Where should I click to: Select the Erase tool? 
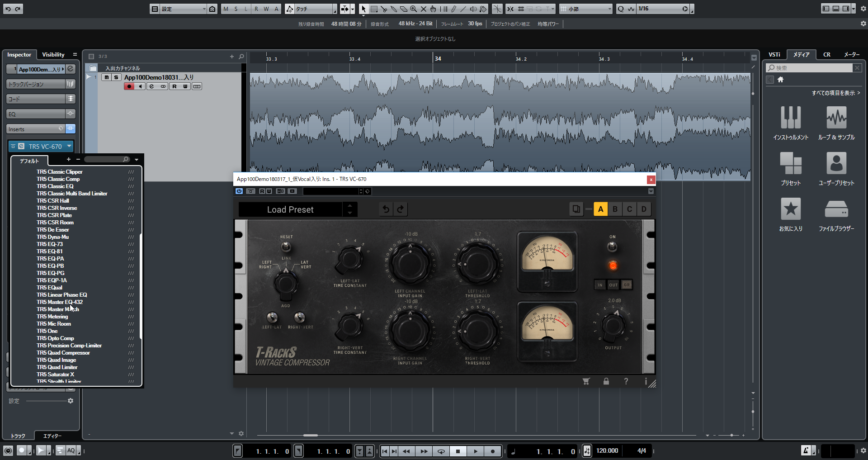[404, 9]
